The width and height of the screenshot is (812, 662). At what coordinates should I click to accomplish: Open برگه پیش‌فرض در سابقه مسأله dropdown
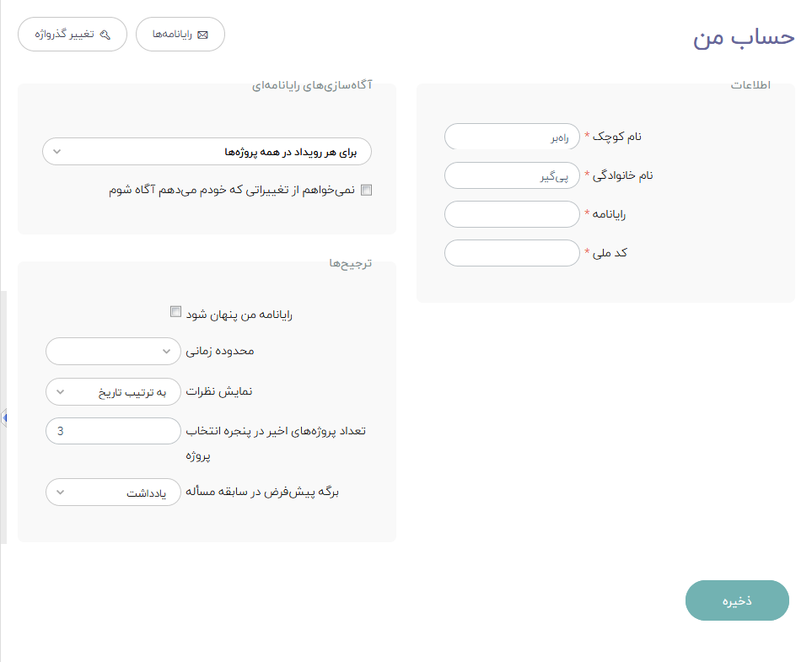pyautogui.click(x=113, y=492)
